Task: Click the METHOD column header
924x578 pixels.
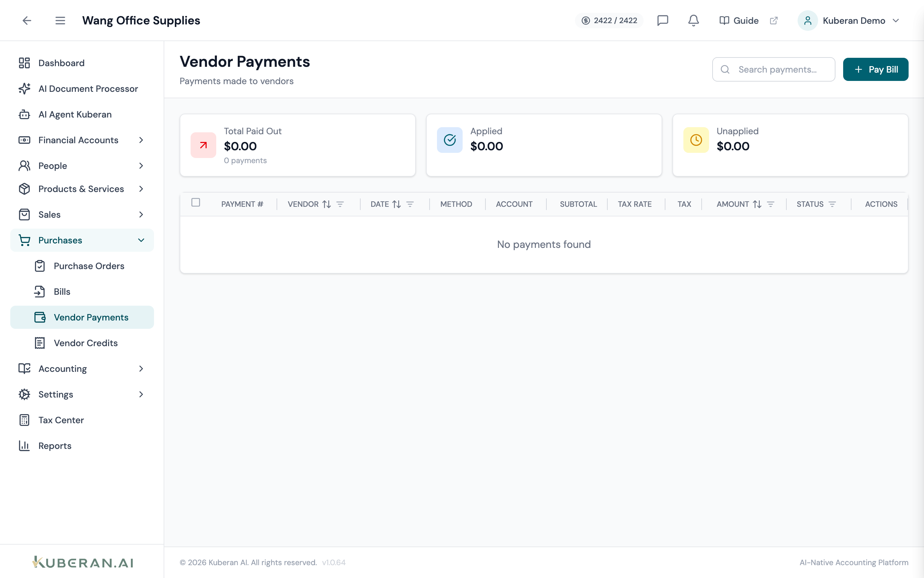Action: click(x=456, y=204)
